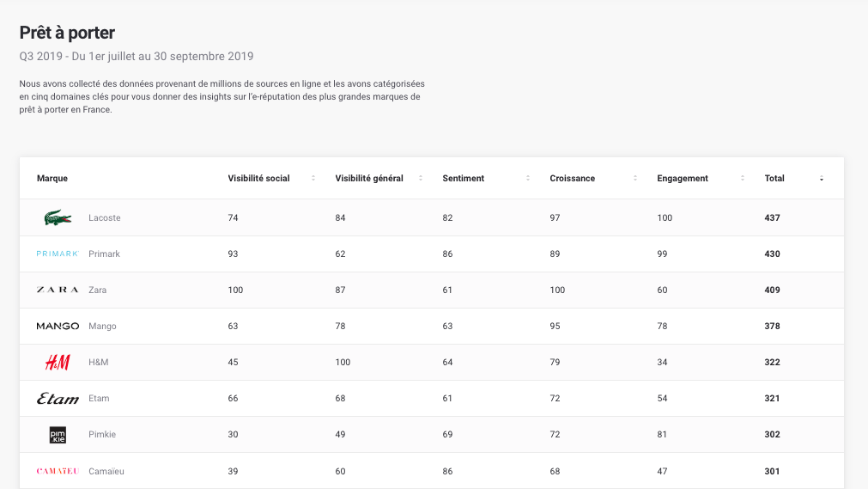Click the Primark brand logo
Screen dimensions: 868x489
(x=58, y=254)
